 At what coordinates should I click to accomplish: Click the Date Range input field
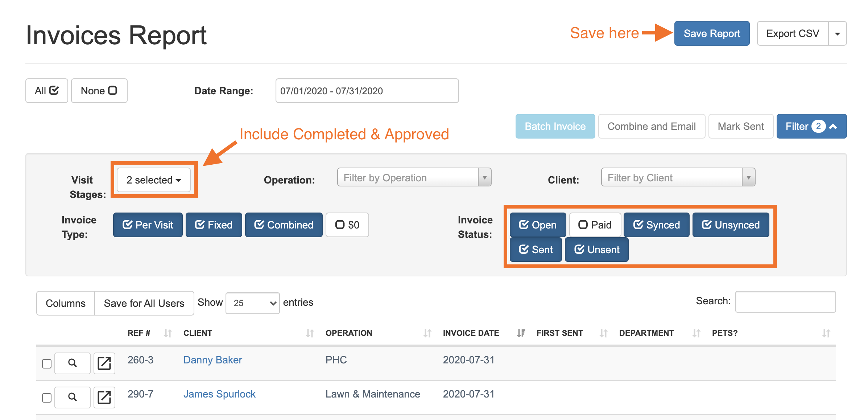[x=367, y=91]
